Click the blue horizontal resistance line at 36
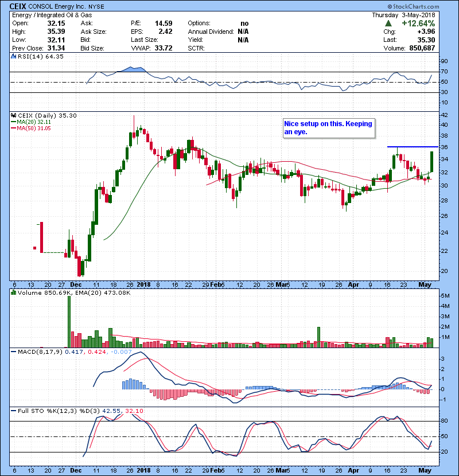Screen dimensions: 459x476 413,147
